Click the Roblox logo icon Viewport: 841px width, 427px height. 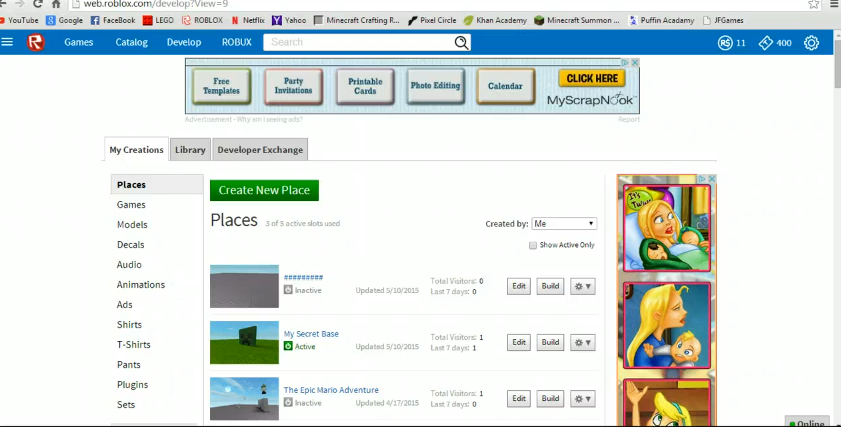(x=36, y=42)
